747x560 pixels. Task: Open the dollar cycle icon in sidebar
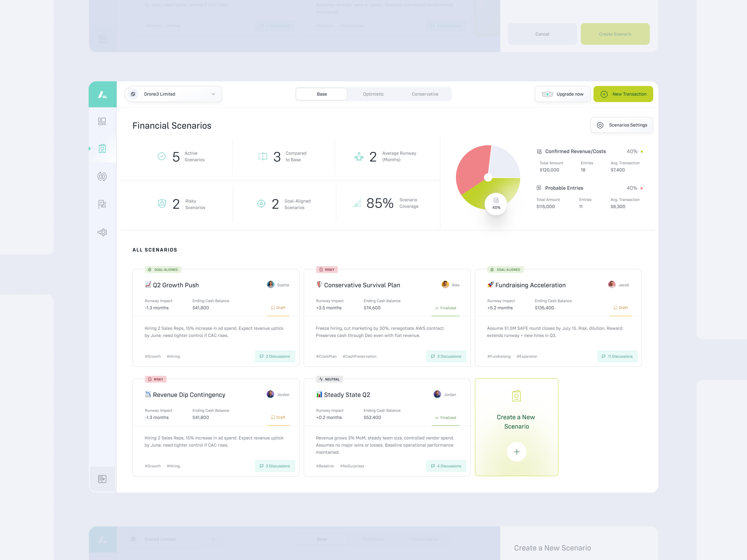pos(102,176)
